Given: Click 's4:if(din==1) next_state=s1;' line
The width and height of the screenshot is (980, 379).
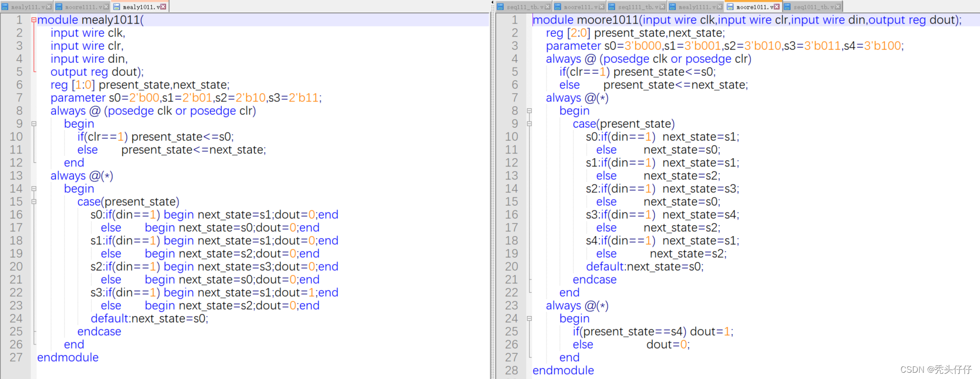Looking at the screenshot, I should click(663, 241).
